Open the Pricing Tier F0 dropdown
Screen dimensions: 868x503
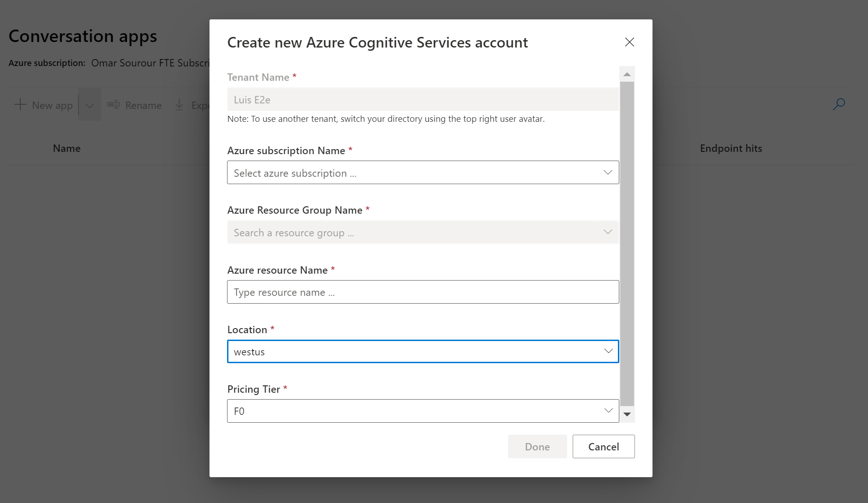[423, 411]
